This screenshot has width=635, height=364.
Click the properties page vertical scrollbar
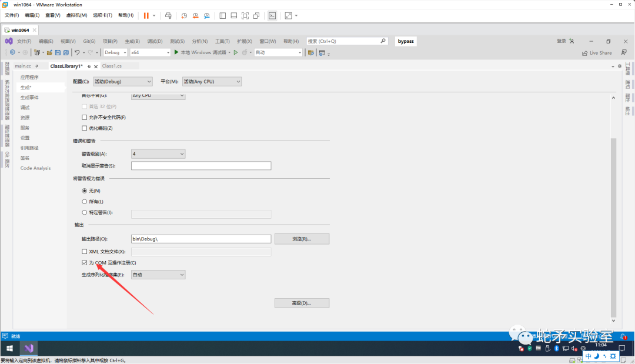click(613, 228)
